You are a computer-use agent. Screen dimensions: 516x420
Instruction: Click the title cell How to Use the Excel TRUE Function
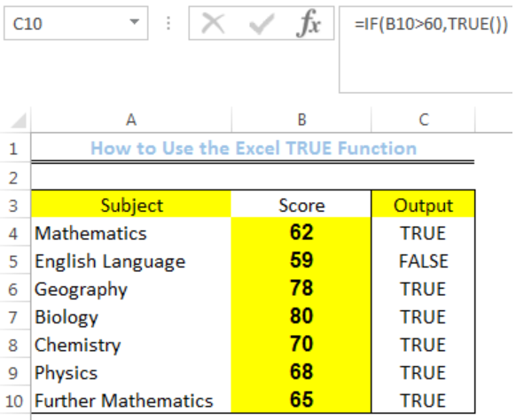pyautogui.click(x=253, y=148)
